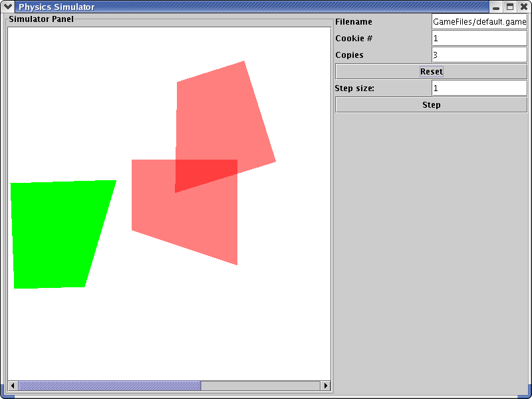Click into the Step size field
This screenshot has height=399, width=532.
[x=479, y=88]
